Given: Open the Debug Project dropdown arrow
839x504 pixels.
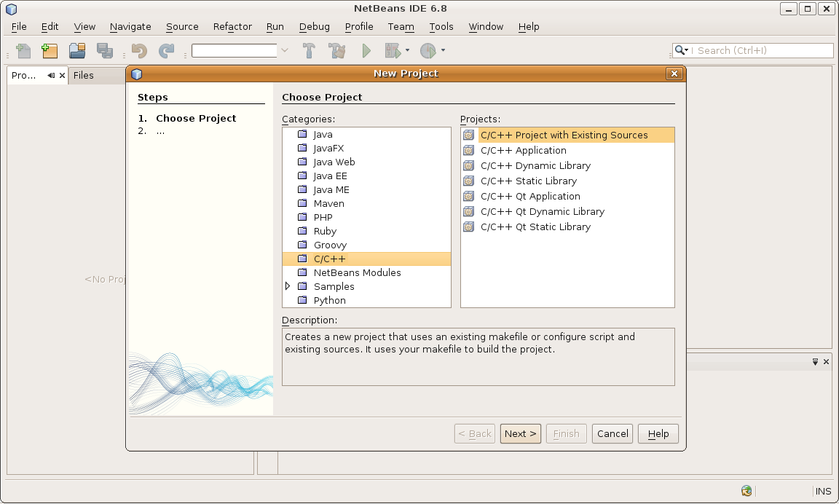Looking at the screenshot, I should 408,50.
